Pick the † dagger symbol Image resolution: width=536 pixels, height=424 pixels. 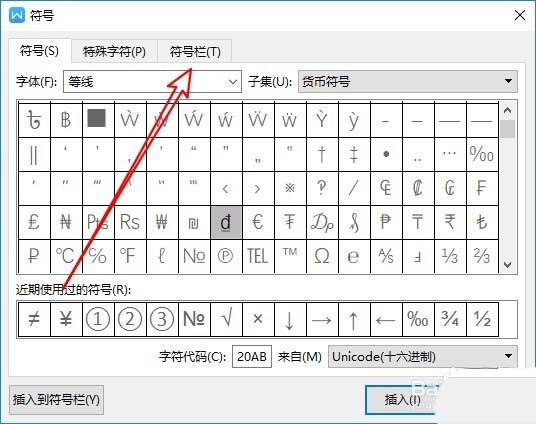[322, 155]
